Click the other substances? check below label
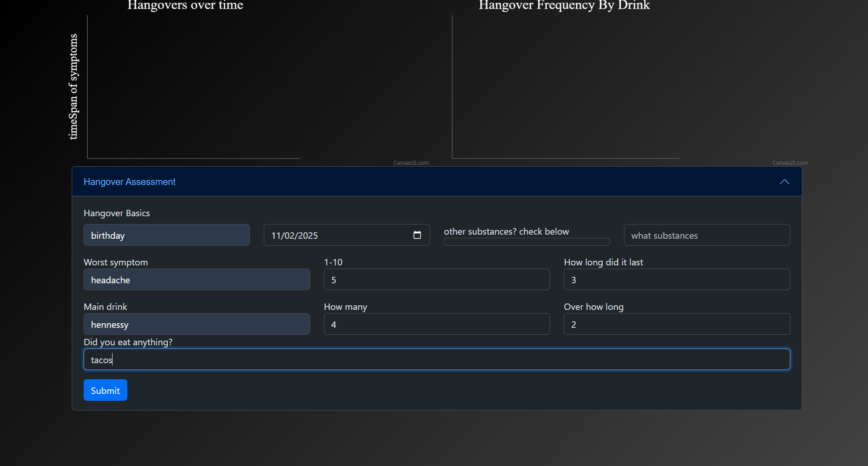Screen dimensions: 868x466 (x=506, y=231)
